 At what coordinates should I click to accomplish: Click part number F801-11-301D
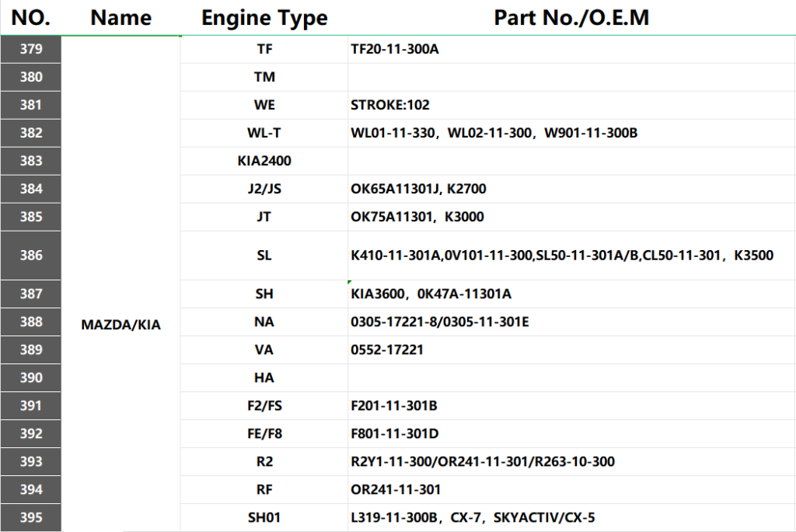(571, 433)
